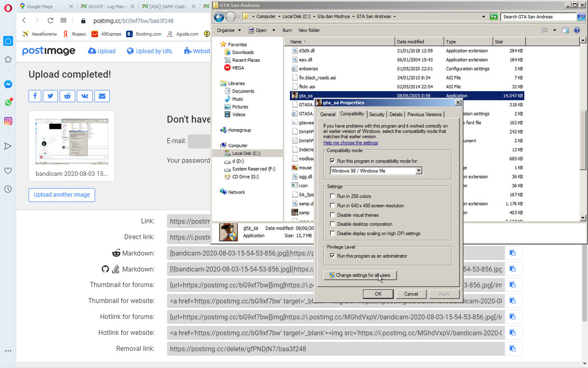Share on VK icon button

point(85,96)
